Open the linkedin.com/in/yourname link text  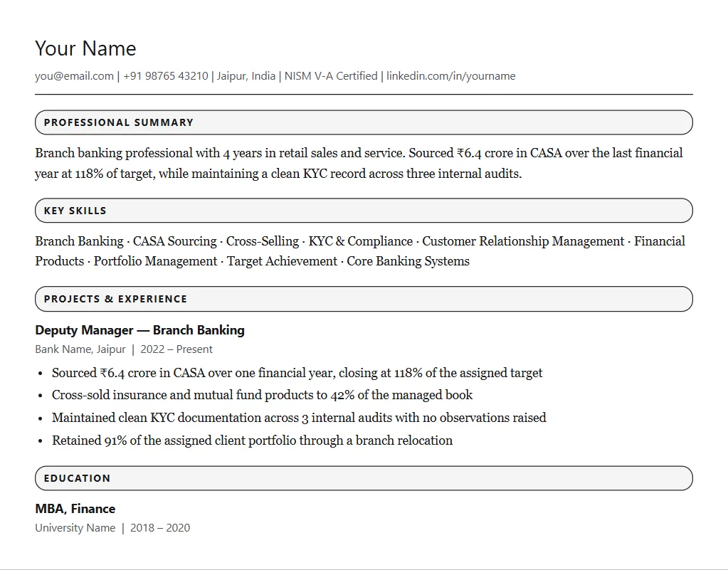tap(451, 75)
